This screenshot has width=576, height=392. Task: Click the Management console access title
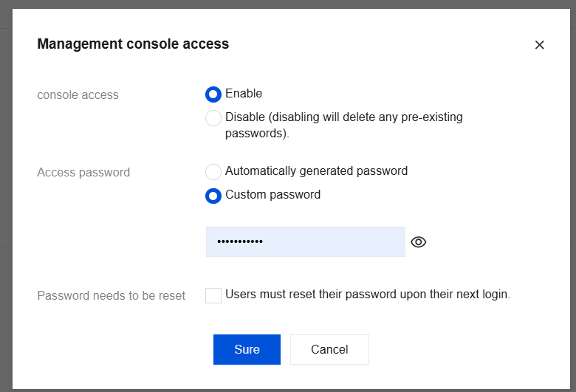133,44
